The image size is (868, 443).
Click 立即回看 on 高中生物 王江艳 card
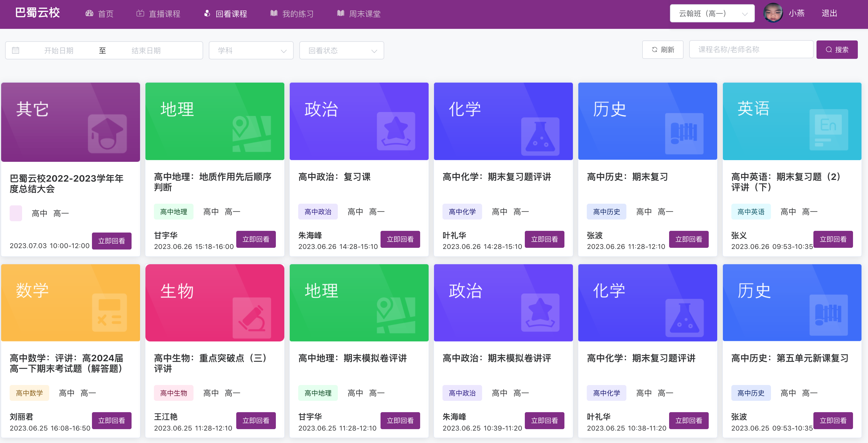click(x=256, y=420)
